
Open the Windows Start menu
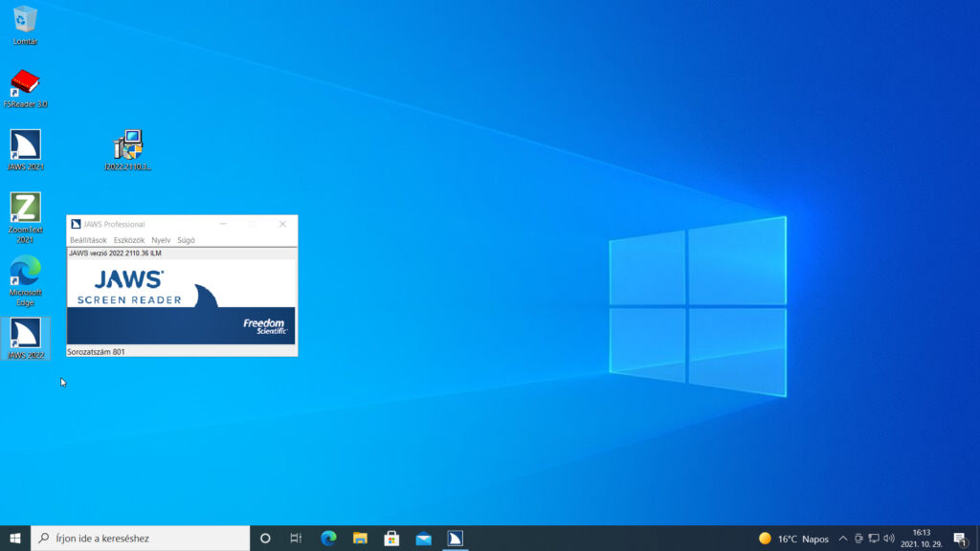15,538
